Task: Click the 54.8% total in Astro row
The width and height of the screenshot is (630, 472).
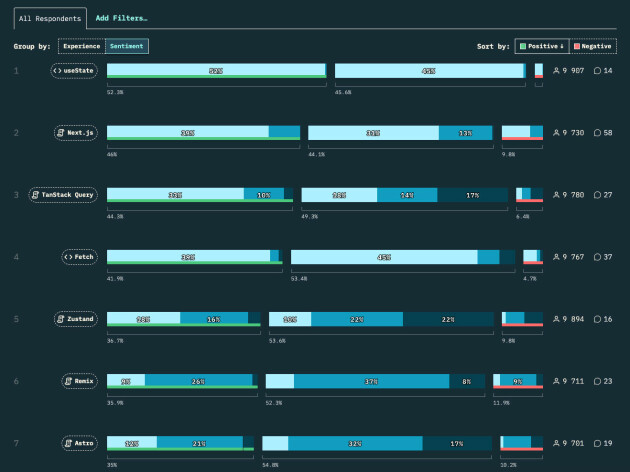Action: coord(270,465)
